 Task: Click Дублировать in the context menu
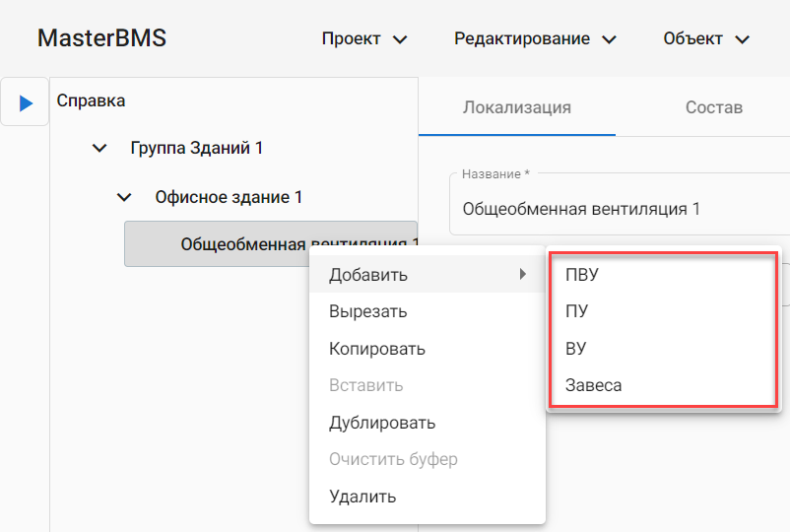[382, 423]
